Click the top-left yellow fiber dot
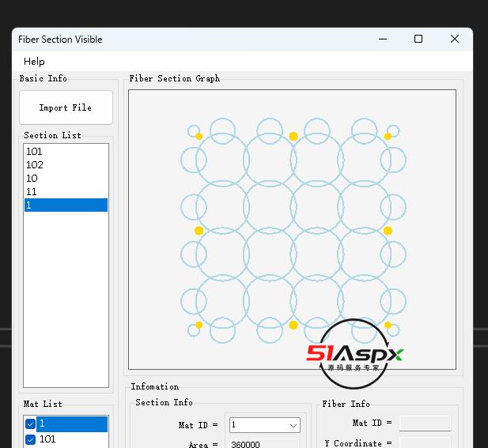 click(199, 136)
